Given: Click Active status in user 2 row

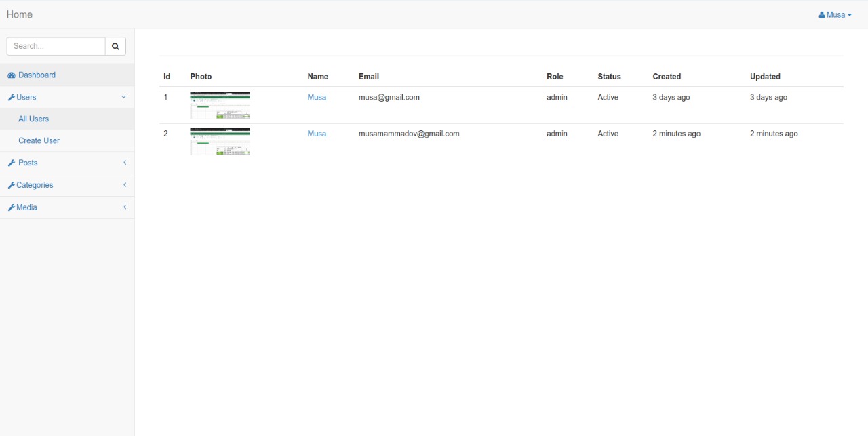Looking at the screenshot, I should pyautogui.click(x=608, y=134).
